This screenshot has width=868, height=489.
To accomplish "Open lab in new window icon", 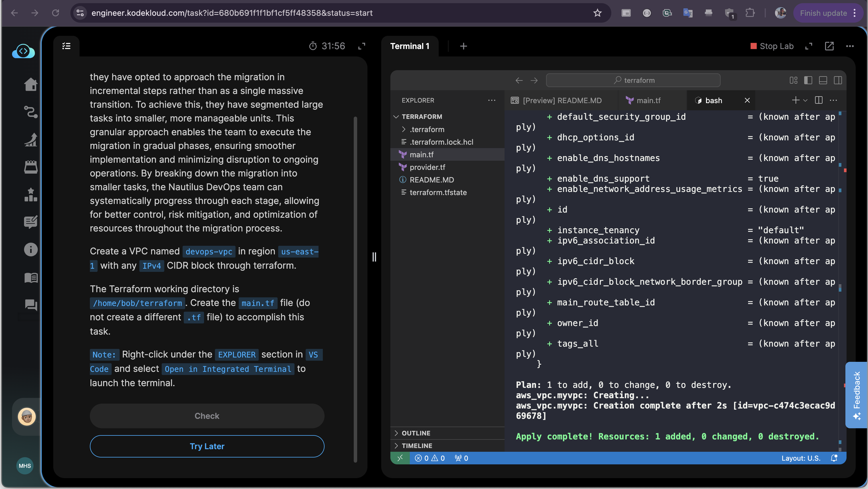I will [x=829, y=46].
